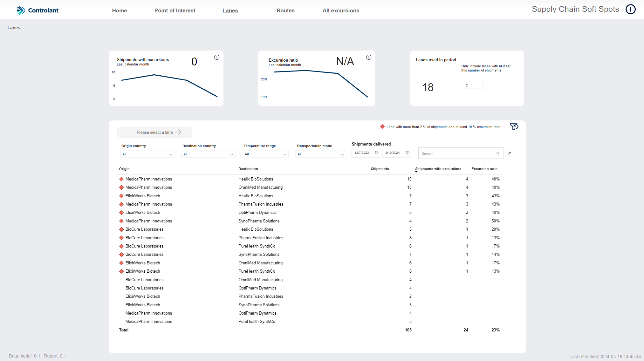Open the Point of Interest tab
This screenshot has height=361, width=644.
(175, 10)
